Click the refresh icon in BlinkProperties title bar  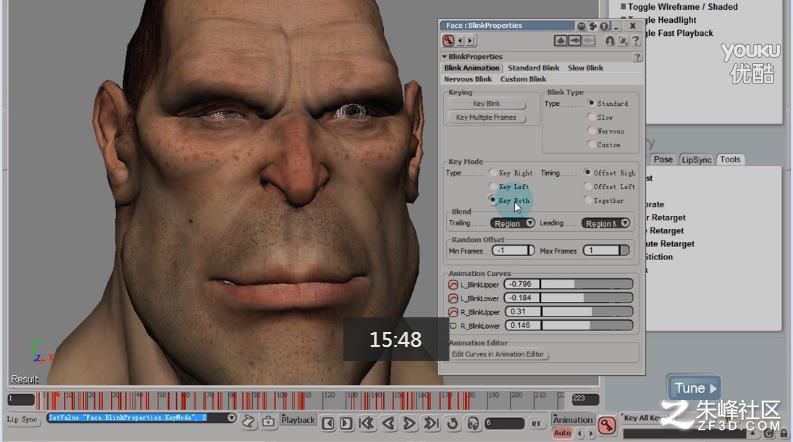pos(593,26)
